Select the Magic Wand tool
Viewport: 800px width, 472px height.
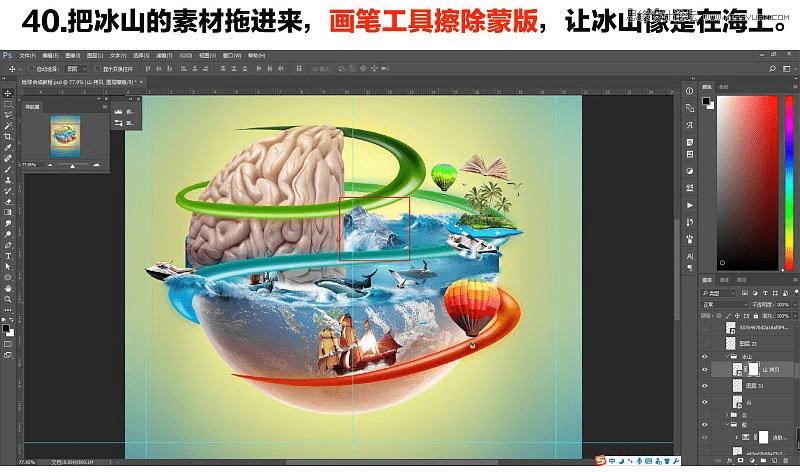[x=8, y=126]
